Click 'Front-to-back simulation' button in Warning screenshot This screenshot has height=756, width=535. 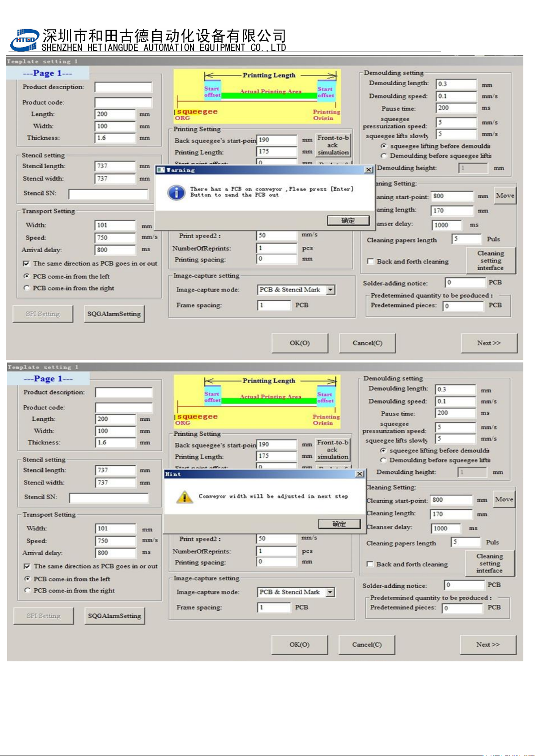(333, 145)
